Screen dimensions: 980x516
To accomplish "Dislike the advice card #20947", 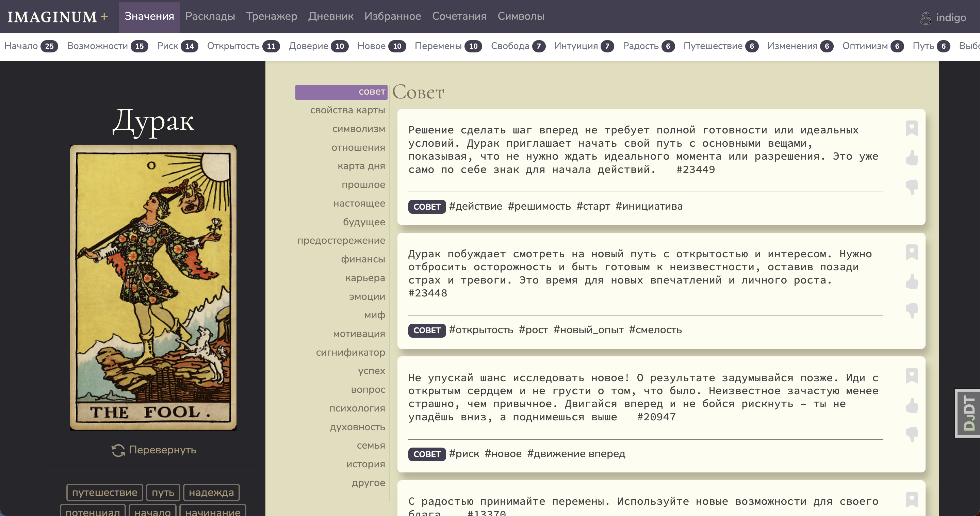I will click(912, 434).
